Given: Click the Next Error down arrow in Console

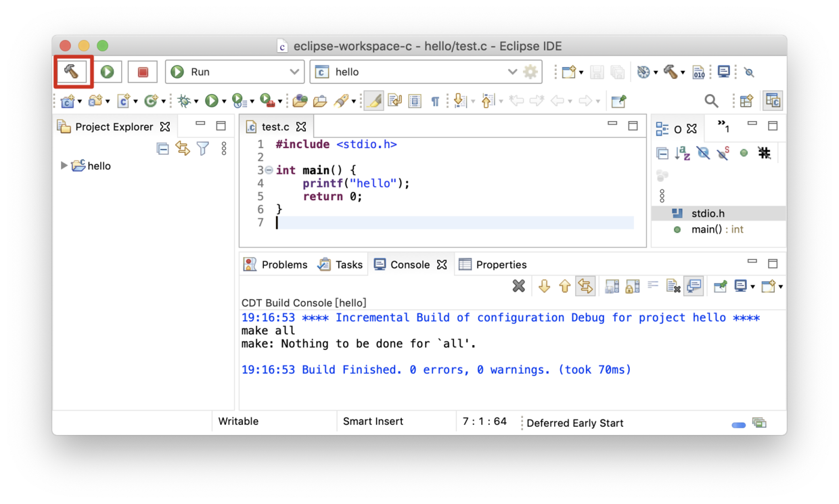Looking at the screenshot, I should pyautogui.click(x=544, y=286).
